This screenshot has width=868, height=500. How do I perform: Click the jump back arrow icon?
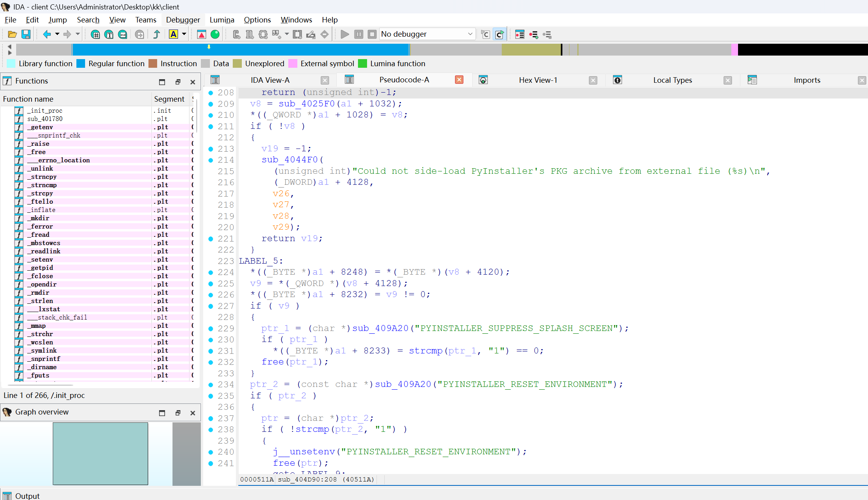[46, 34]
